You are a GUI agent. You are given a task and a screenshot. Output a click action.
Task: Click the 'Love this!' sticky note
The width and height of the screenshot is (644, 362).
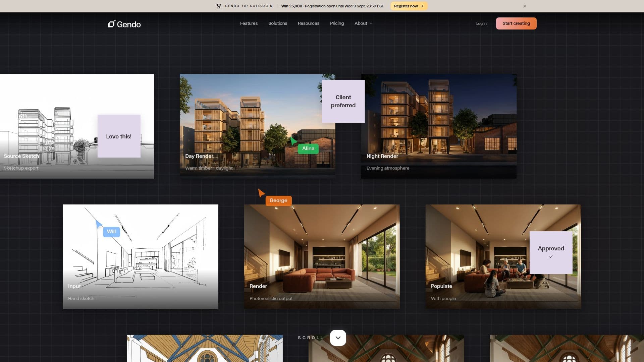pyautogui.click(x=119, y=136)
